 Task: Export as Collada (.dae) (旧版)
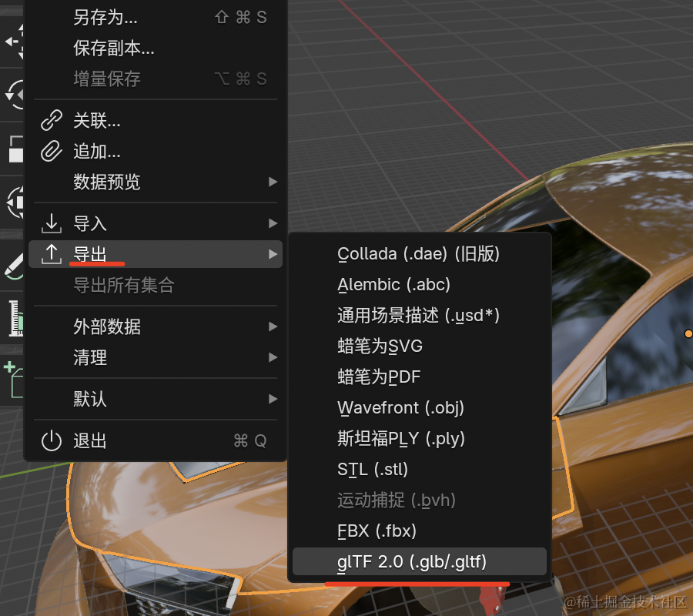420,254
